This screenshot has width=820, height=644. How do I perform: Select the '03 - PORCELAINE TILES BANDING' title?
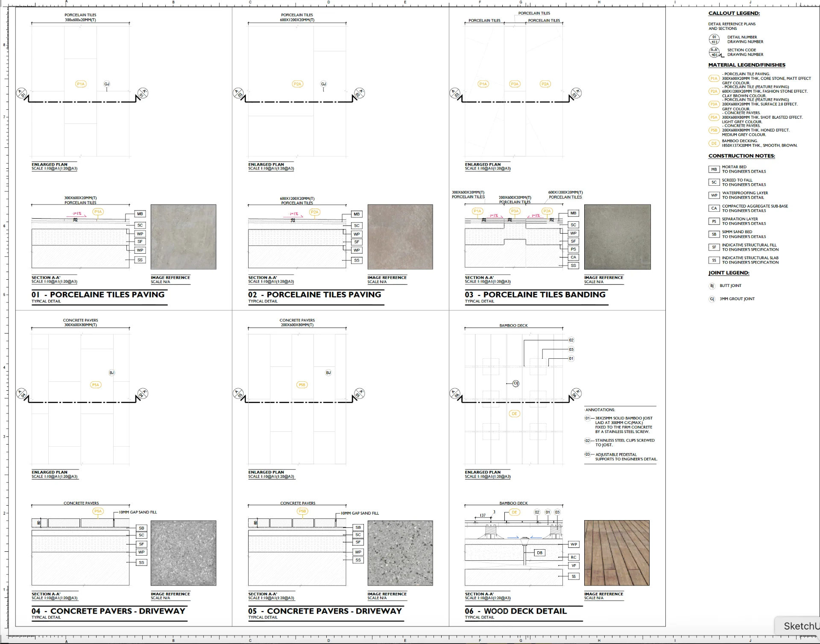535,295
